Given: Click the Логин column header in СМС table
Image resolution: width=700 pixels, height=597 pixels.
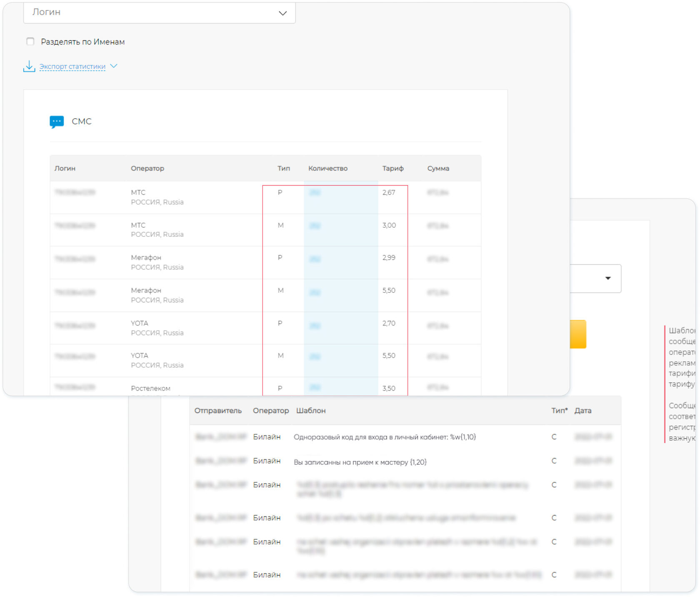Looking at the screenshot, I should pos(65,168).
